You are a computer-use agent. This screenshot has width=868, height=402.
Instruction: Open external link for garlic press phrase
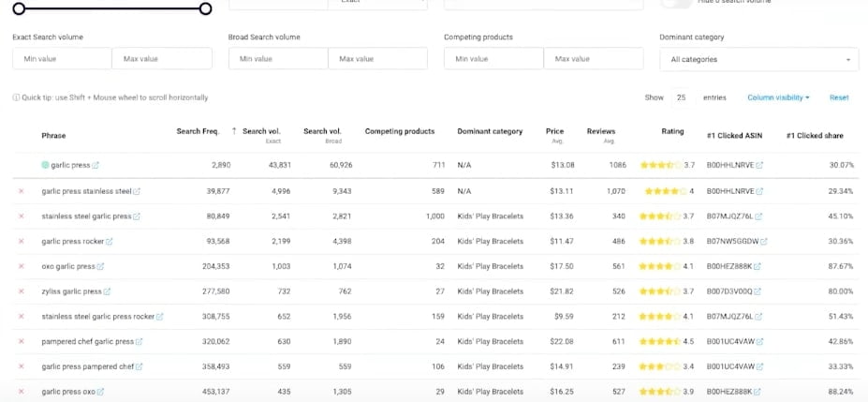click(96, 165)
